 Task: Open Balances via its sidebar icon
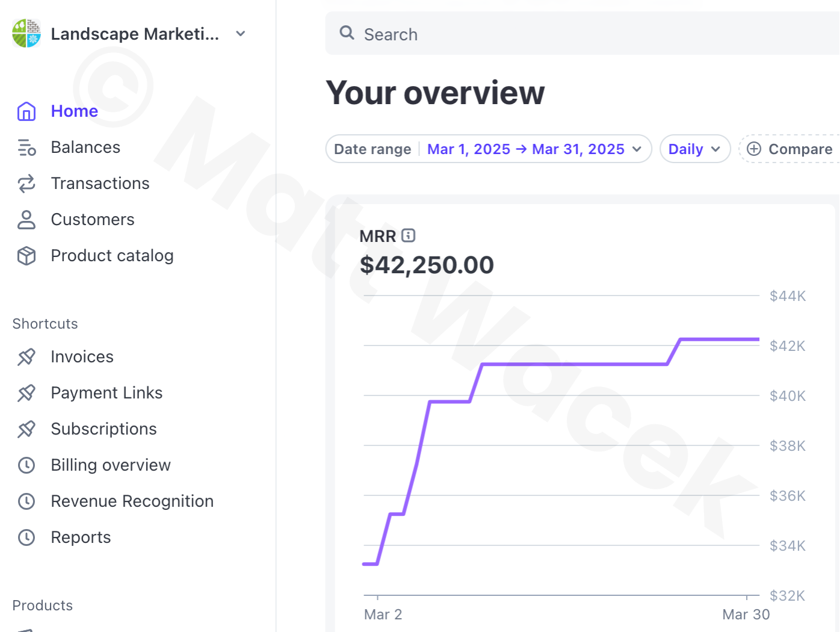click(26, 147)
